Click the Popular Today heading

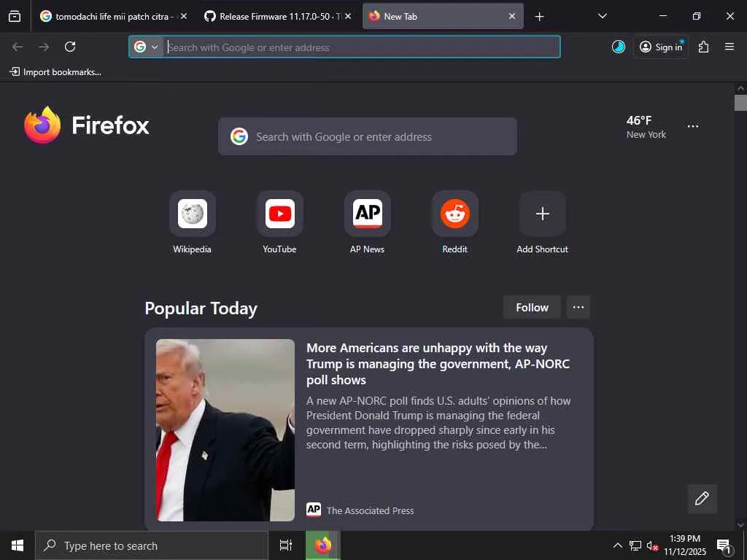201,308
